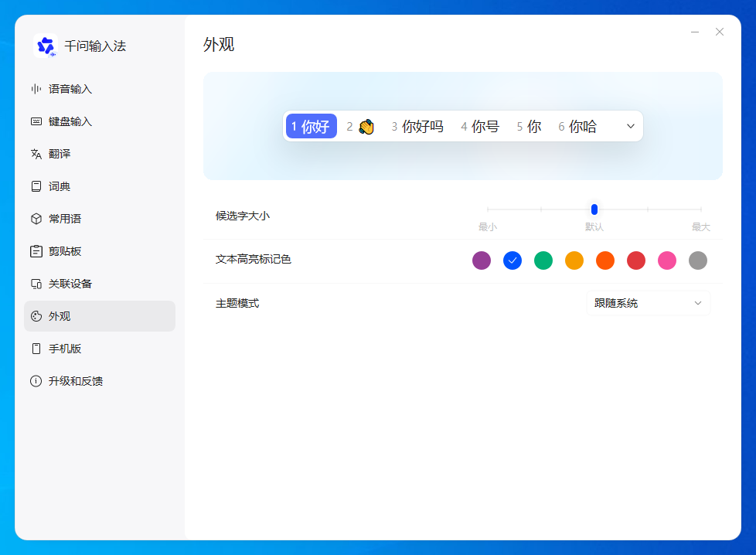Click the cube icon beside 常用语
756x555 pixels.
click(36, 219)
